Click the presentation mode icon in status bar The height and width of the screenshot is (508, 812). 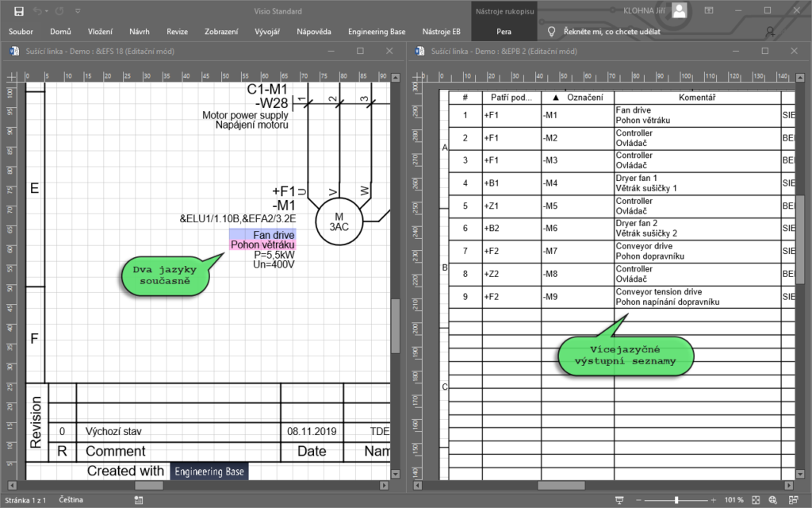click(x=618, y=499)
